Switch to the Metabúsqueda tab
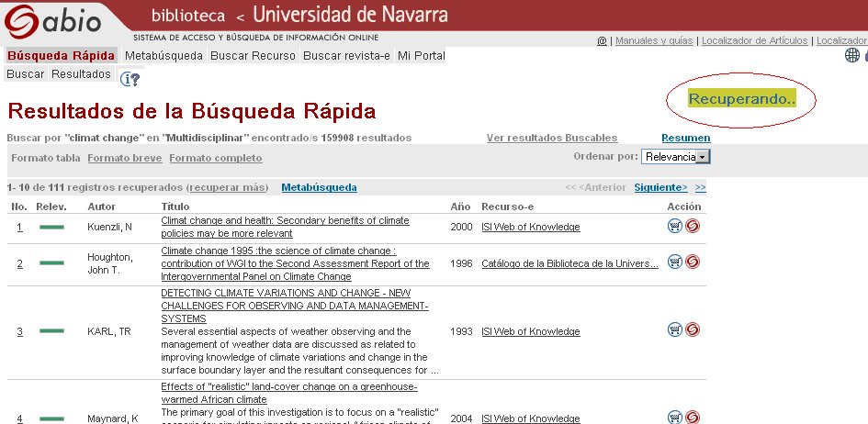Image resolution: width=868 pixels, height=424 pixels. 163,56
